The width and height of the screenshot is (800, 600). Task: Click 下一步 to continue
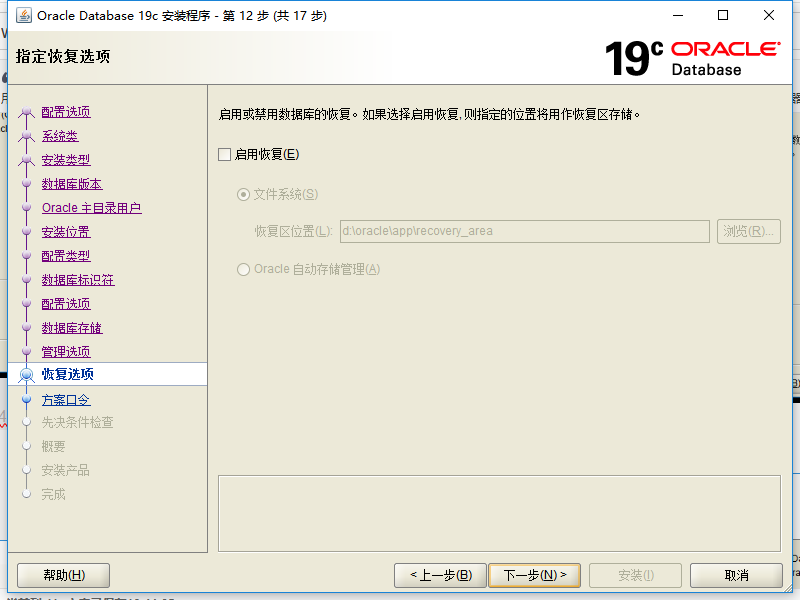pos(534,576)
